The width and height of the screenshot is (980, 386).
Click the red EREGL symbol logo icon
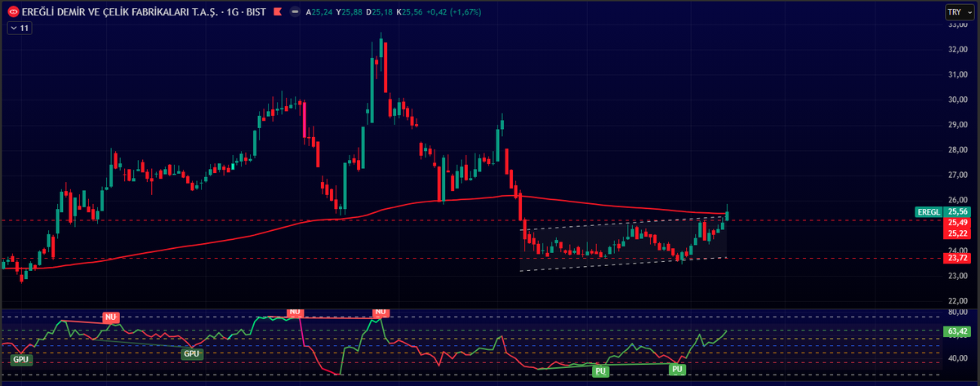pyautogui.click(x=13, y=12)
